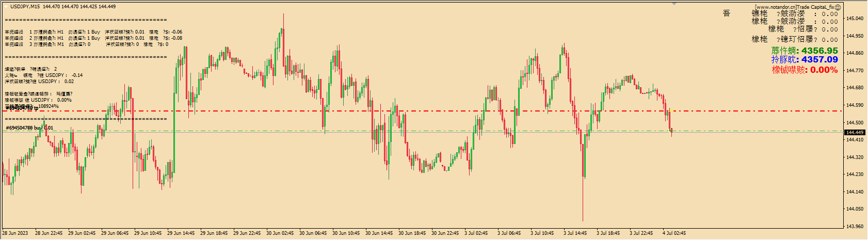Click the 144.680 price scale label
The width and height of the screenshot is (868, 240).
coord(855,88)
